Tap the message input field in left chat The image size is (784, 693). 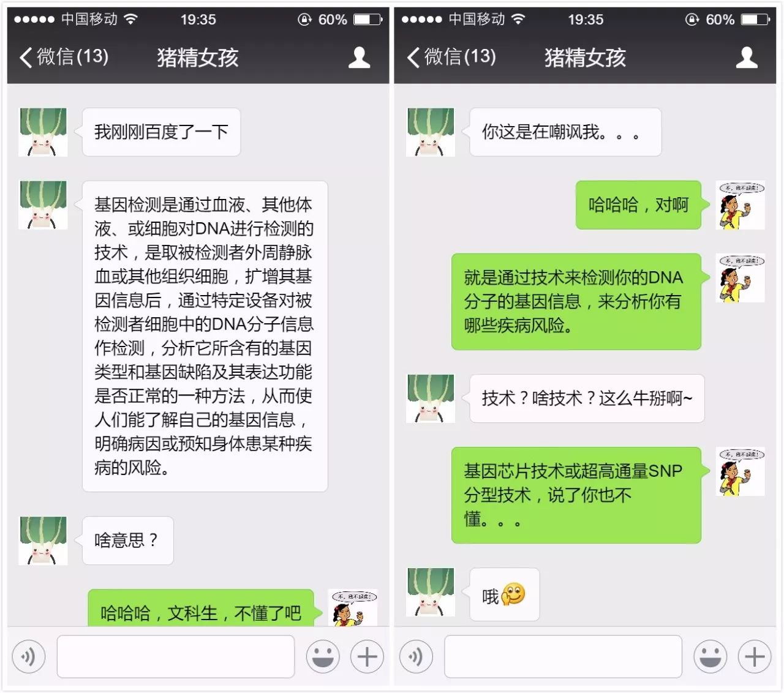point(176,657)
